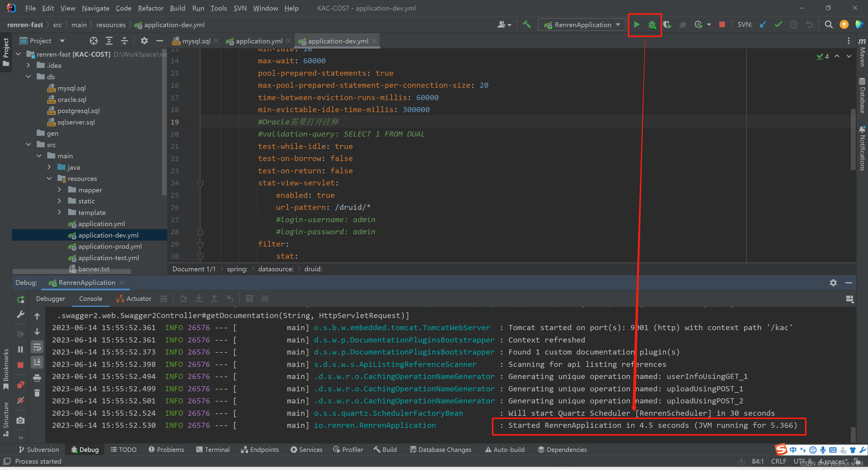Click the Build project hammer icon
The width and height of the screenshot is (868, 470).
(527, 25)
